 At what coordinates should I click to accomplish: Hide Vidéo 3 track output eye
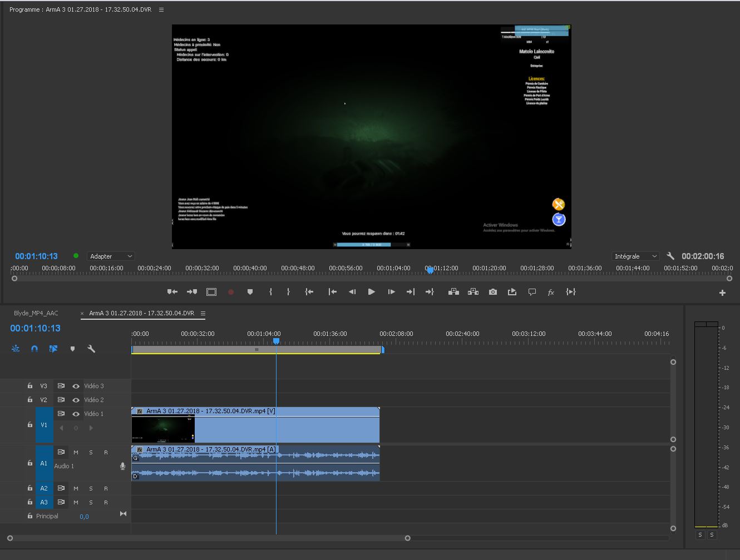(76, 386)
